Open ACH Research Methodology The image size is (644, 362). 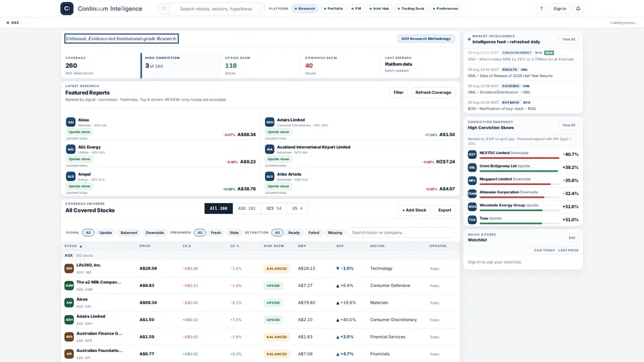pos(426,39)
